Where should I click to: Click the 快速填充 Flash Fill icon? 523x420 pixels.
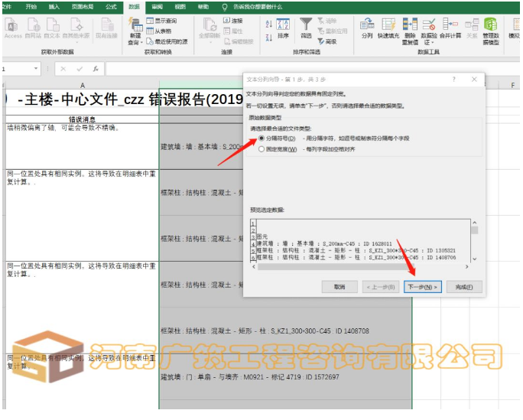(x=388, y=26)
